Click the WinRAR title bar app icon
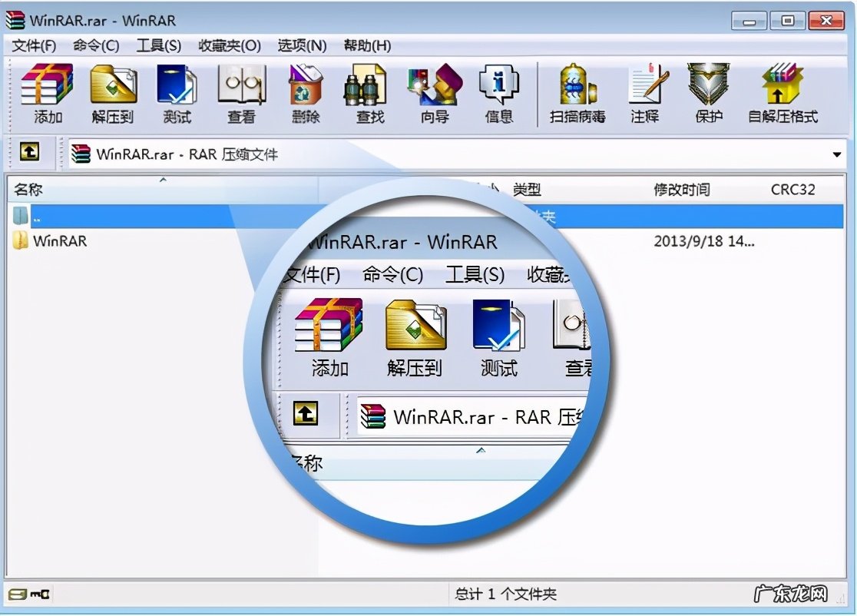 [15, 20]
